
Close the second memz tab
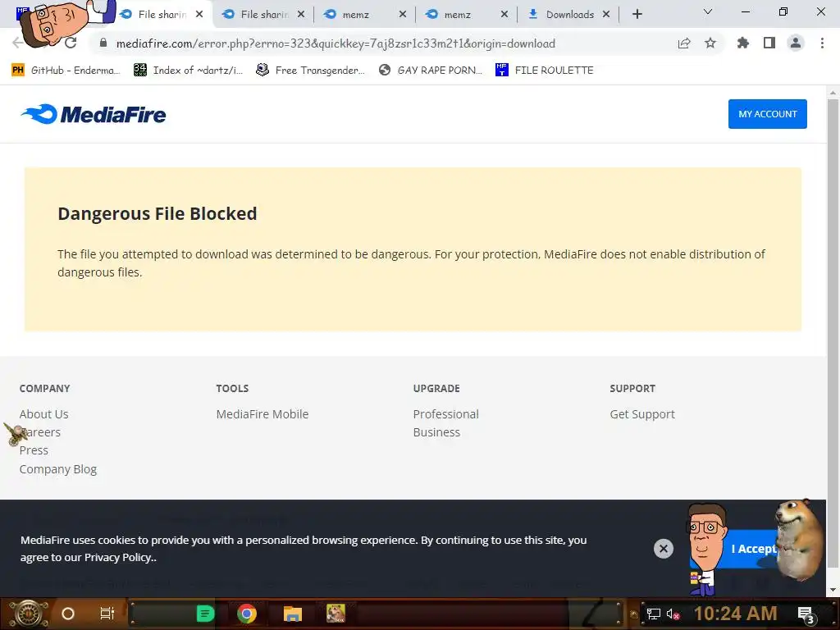click(x=504, y=15)
